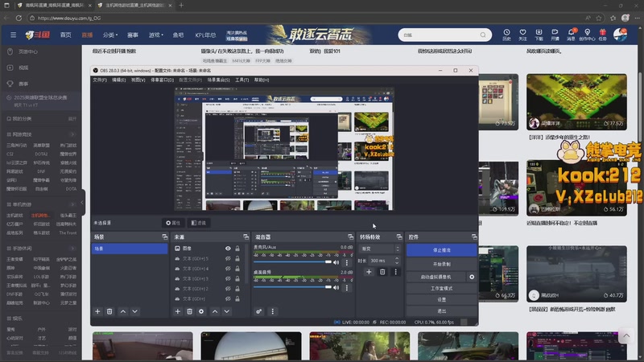Screen dimensions: 644x362
Task: Show the 文本 (GDI+) 5 source
Action: point(228,258)
